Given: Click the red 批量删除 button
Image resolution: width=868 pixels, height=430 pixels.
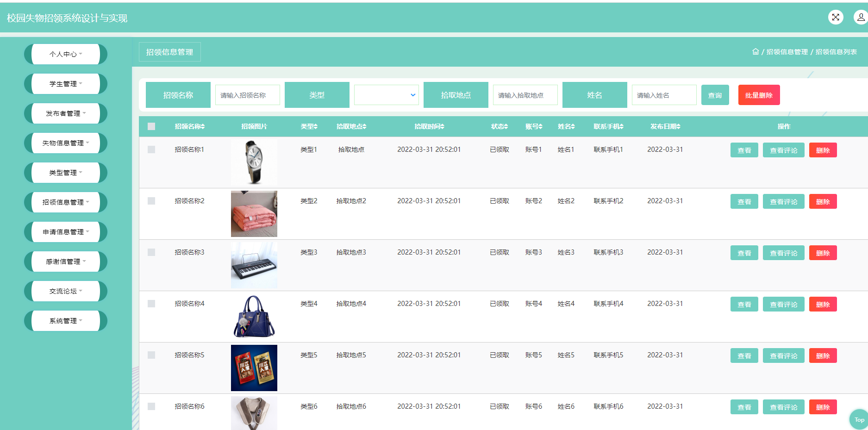Looking at the screenshot, I should pyautogui.click(x=759, y=95).
